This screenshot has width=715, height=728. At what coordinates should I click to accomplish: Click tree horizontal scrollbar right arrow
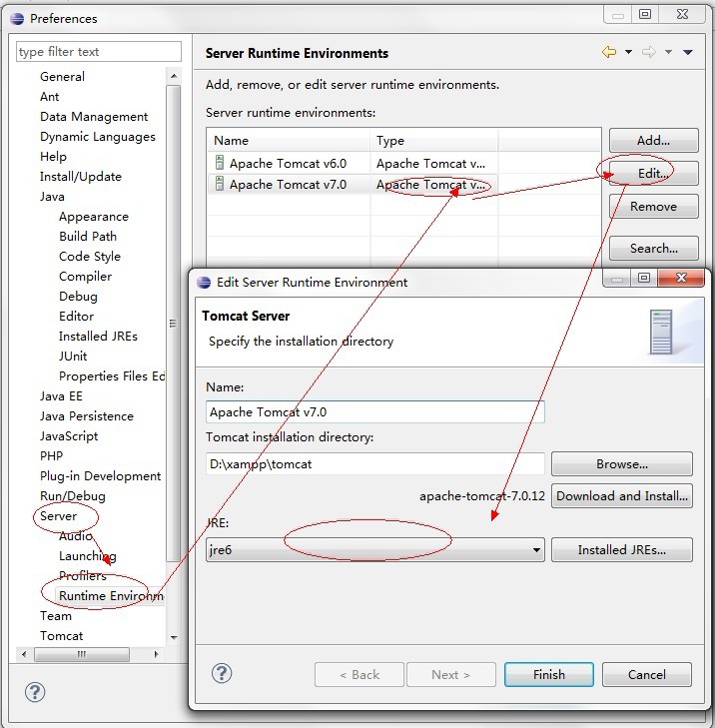pyautogui.click(x=156, y=654)
